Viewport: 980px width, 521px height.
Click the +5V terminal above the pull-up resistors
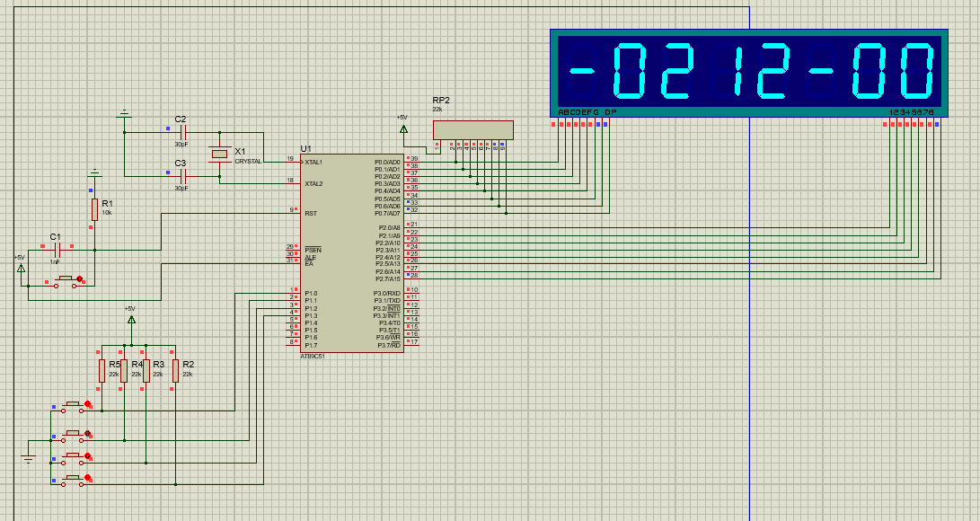coord(131,319)
